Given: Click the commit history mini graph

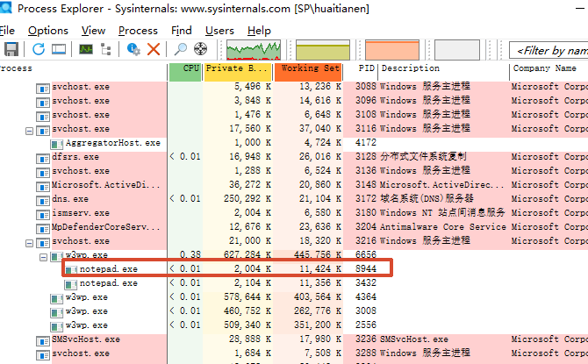Looking at the screenshot, I should pos(323,50).
